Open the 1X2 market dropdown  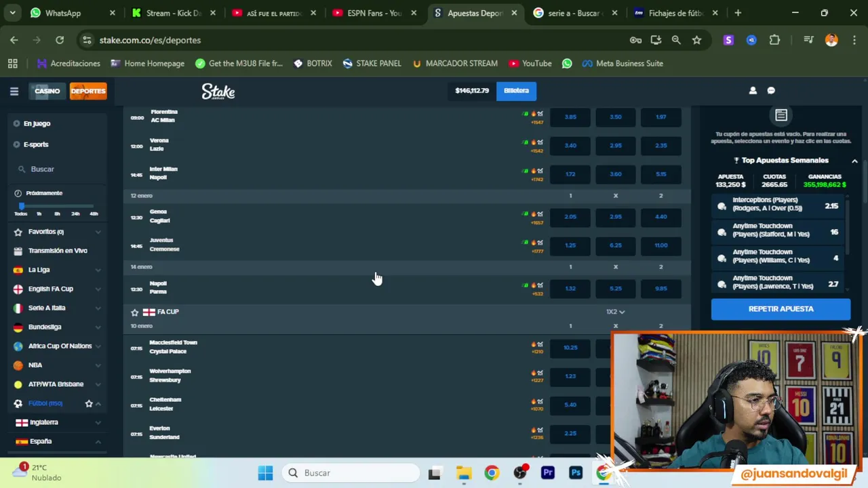coord(615,312)
